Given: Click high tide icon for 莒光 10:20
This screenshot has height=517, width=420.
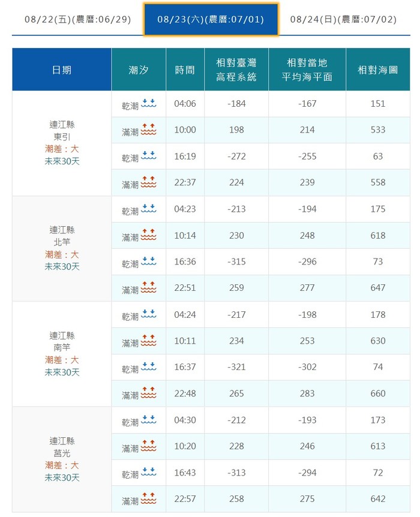Looking at the screenshot, I should click(x=148, y=447).
